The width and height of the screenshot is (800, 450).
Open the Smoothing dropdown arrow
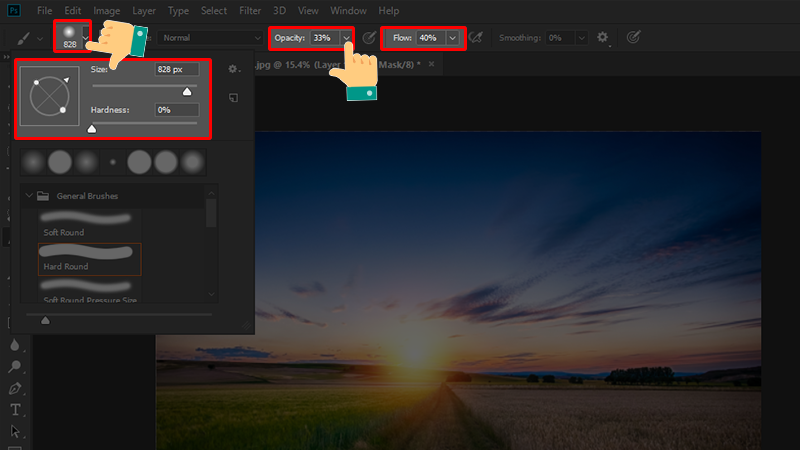click(x=582, y=38)
